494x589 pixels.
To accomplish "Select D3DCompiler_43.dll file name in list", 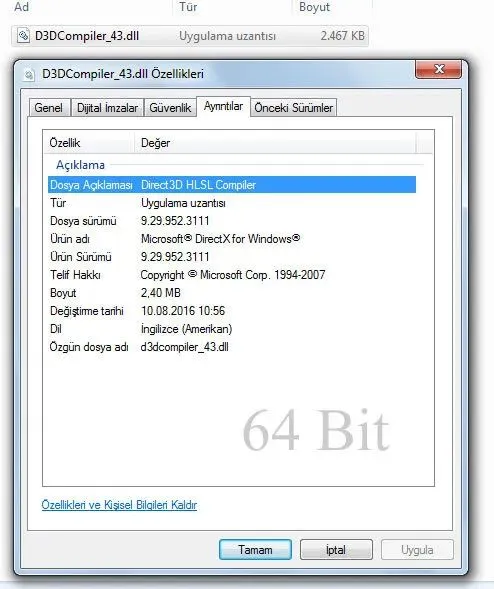I will click(87, 36).
